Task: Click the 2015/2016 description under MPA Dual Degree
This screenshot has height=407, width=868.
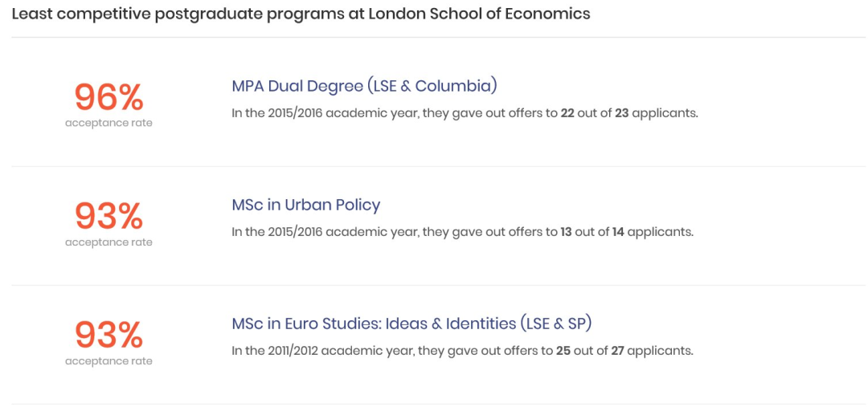Action: [x=465, y=114]
